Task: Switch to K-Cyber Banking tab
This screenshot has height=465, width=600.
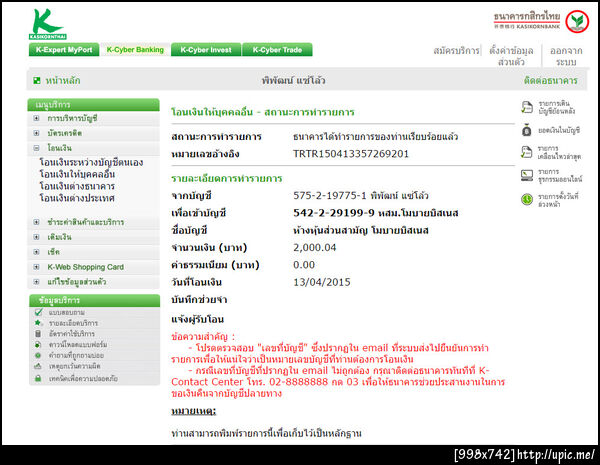Action: click(x=135, y=50)
